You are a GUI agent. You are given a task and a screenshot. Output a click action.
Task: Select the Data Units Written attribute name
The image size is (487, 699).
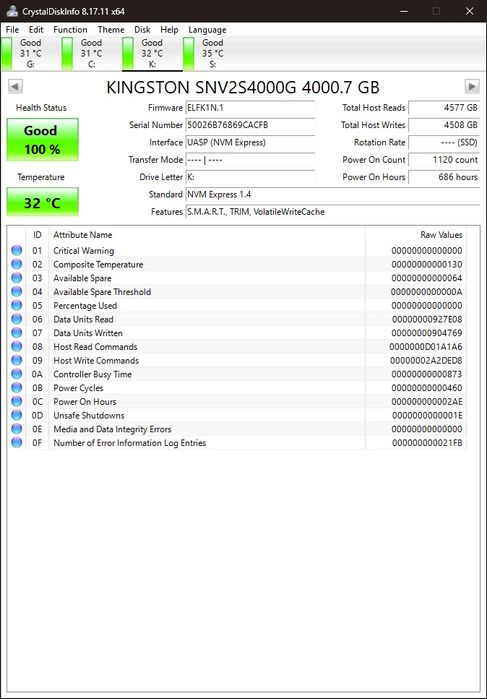(88, 333)
